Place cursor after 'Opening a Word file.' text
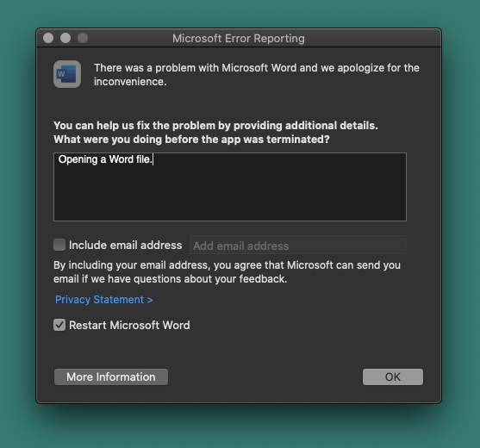480x448 pixels. (x=153, y=159)
